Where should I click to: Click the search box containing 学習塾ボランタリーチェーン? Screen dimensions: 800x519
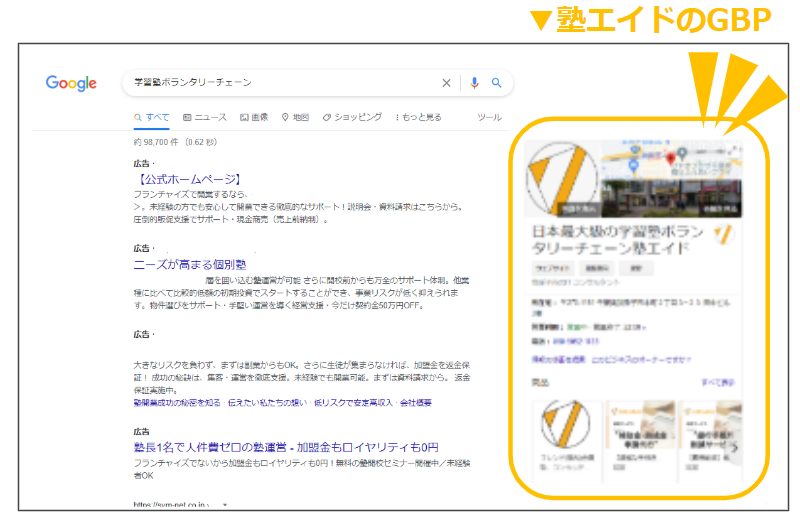click(317, 83)
